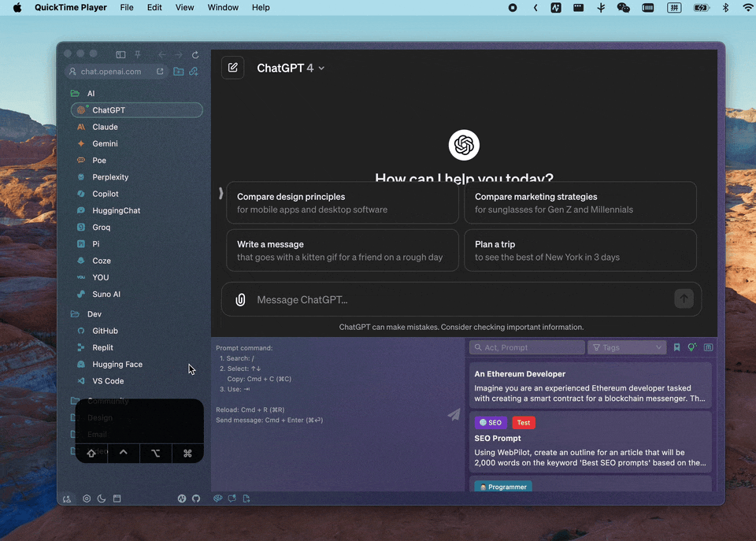Open YOU in the sidebar
Image resolution: width=756 pixels, height=541 pixels.
coord(137,277)
